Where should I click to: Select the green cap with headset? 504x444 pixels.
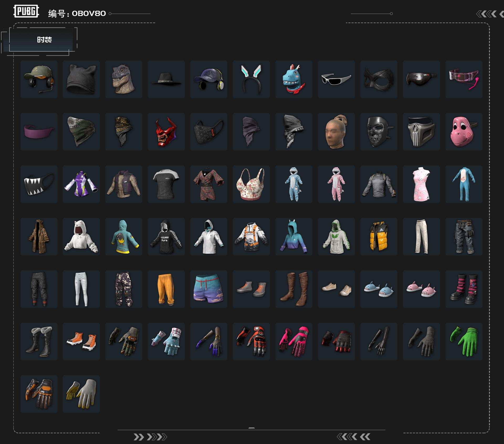[x=39, y=79]
